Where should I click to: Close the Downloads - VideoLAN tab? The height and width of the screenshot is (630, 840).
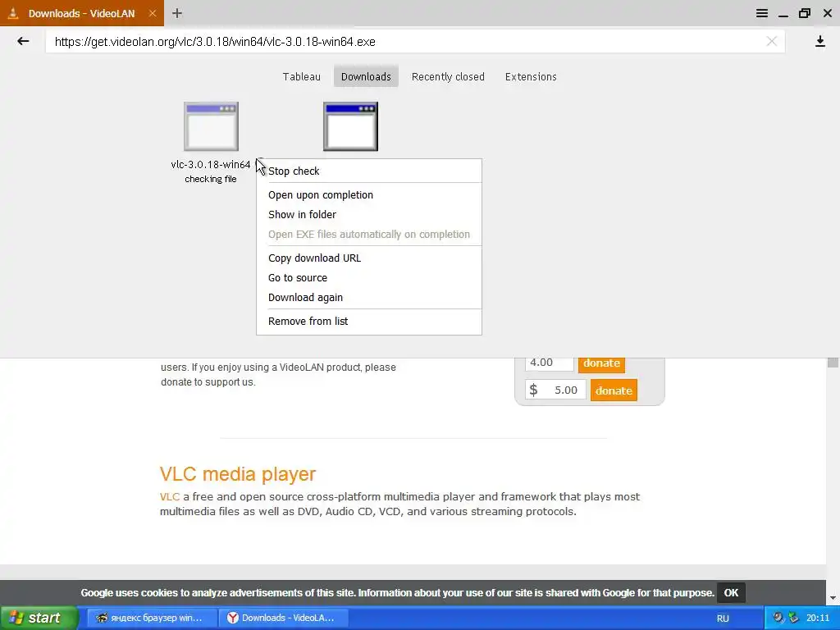[153, 13]
